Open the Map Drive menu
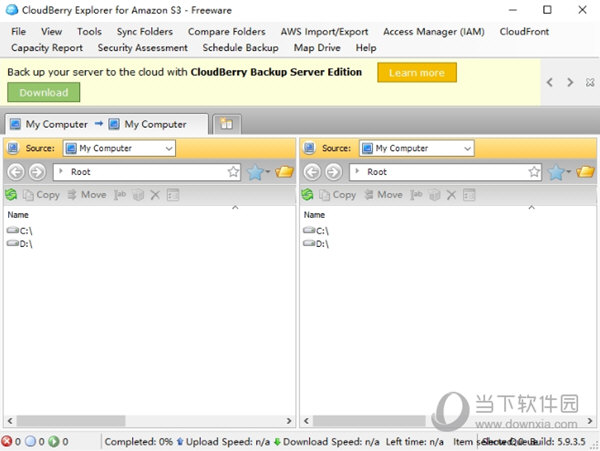This screenshot has width=600, height=451. [317, 48]
